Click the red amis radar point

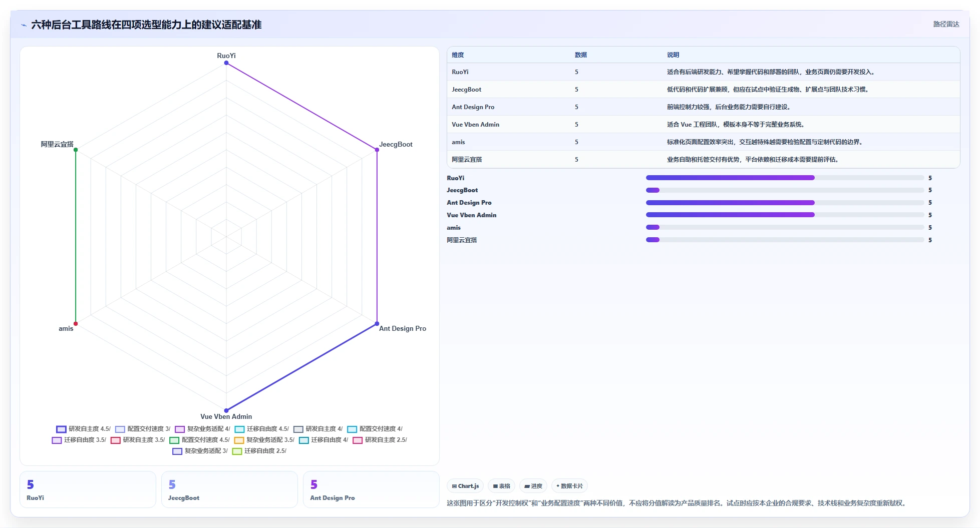coord(76,324)
